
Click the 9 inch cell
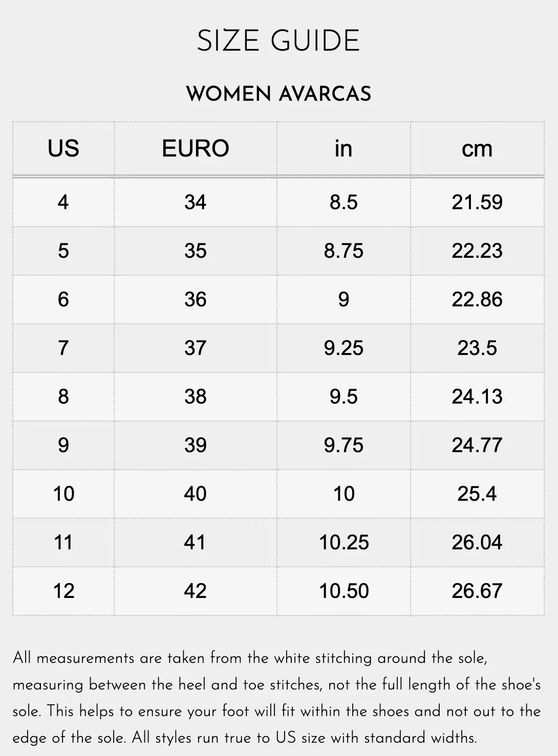point(344,300)
